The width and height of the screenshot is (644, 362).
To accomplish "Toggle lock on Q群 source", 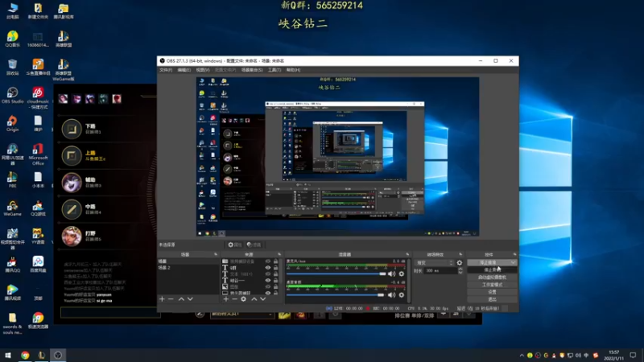I will pos(275,268).
